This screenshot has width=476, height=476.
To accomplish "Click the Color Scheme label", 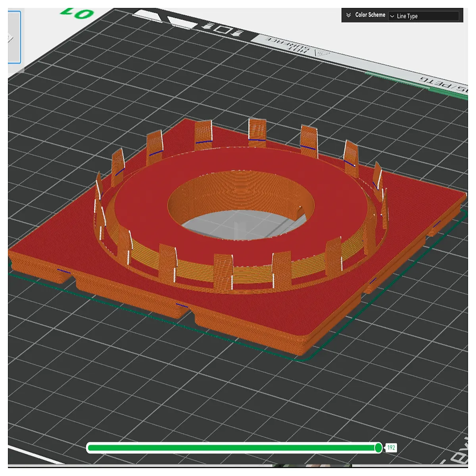I will coord(370,15).
